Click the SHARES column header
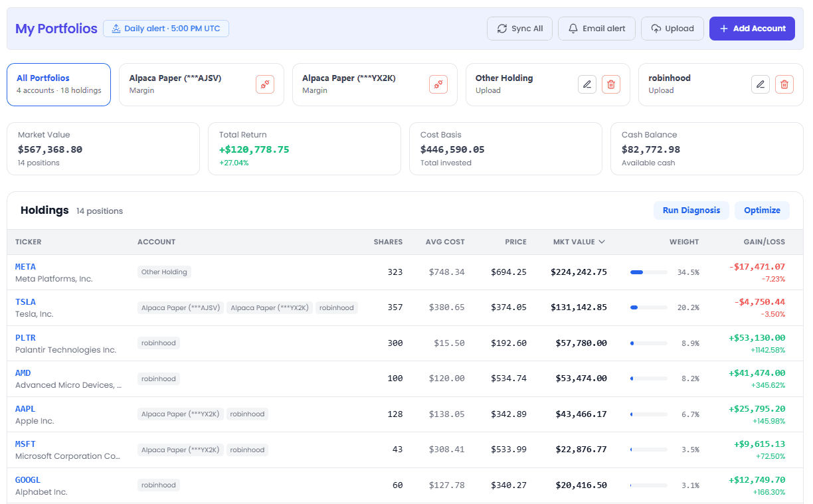 click(x=388, y=242)
